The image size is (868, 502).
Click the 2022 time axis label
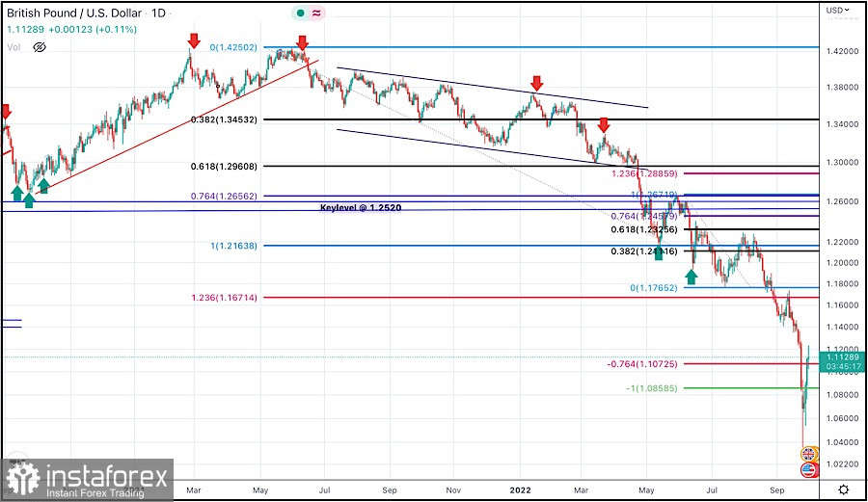[x=520, y=489]
